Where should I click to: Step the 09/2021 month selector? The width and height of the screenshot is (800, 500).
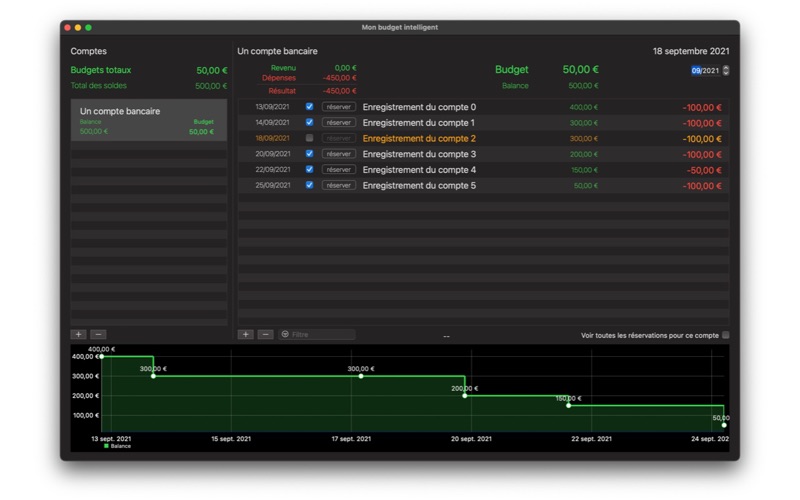pyautogui.click(x=726, y=70)
